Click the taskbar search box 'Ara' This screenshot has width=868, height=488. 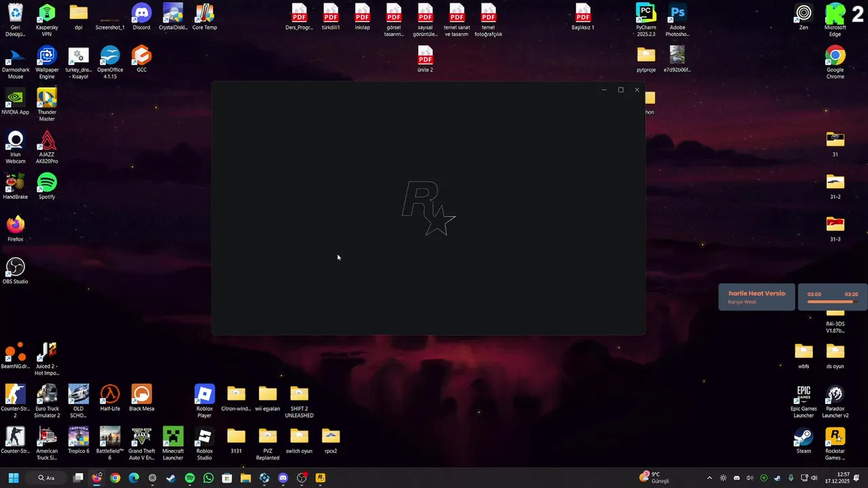pos(46,478)
